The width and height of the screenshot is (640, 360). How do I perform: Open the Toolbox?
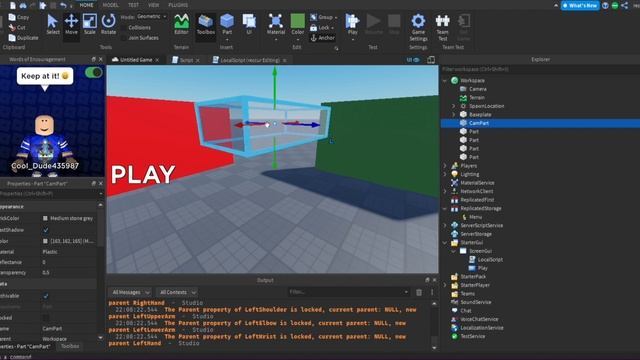click(205, 24)
